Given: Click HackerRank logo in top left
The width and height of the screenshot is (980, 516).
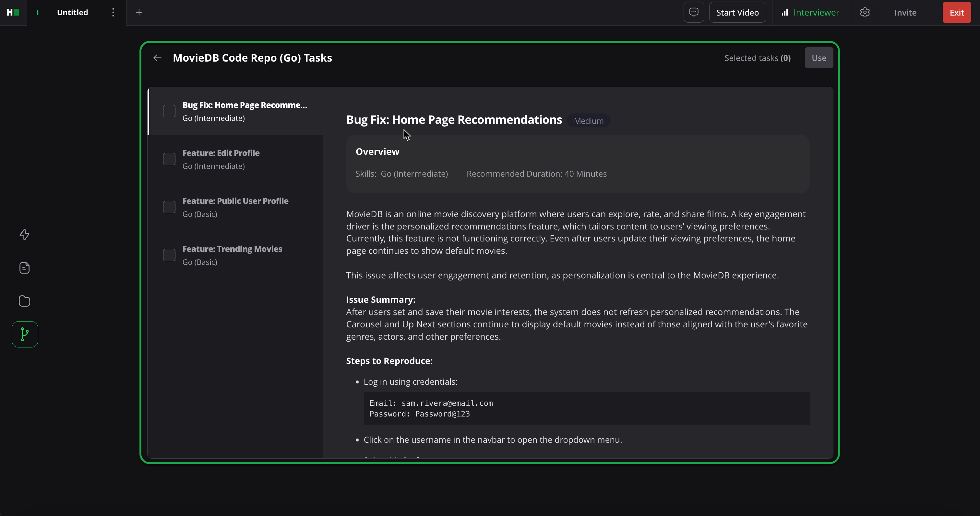Looking at the screenshot, I should point(13,13).
